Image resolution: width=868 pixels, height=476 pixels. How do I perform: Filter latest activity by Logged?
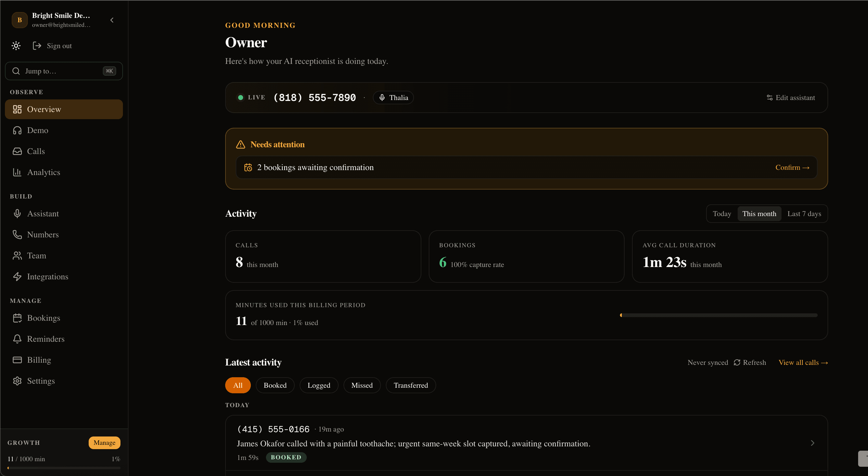pos(319,386)
